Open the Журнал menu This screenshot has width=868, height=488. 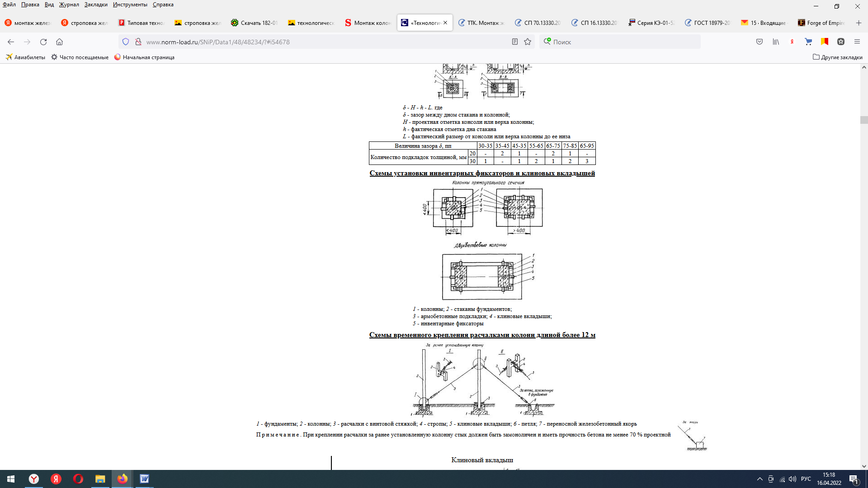pos(69,5)
